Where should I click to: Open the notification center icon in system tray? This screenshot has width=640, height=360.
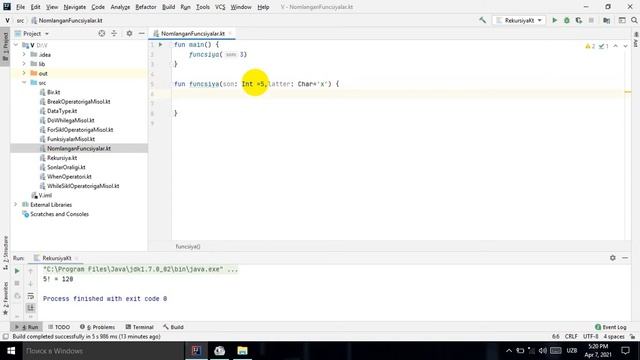tap(625, 351)
